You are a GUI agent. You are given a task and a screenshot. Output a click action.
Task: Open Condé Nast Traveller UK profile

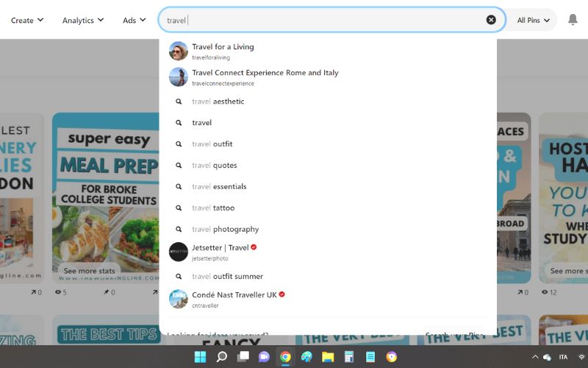pos(328,300)
